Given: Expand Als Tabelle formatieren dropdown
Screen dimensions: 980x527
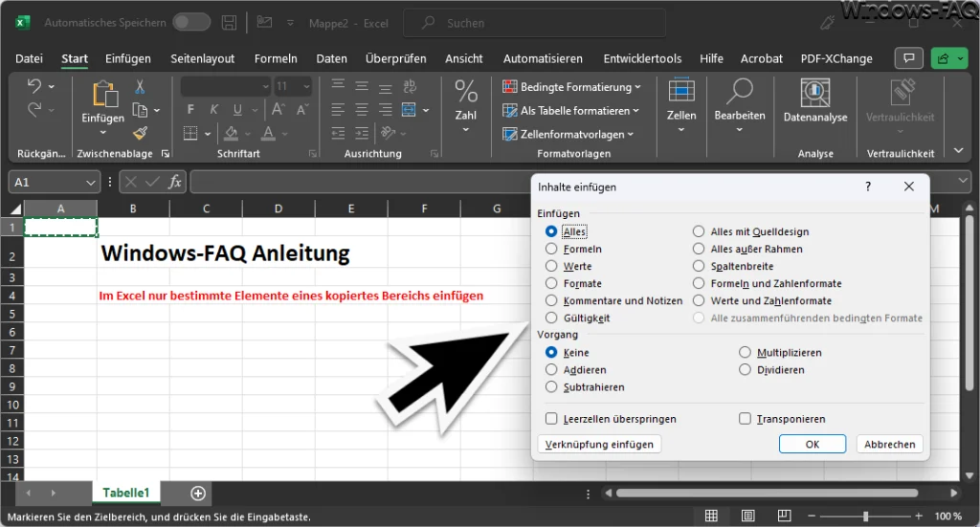Looking at the screenshot, I should [x=635, y=111].
